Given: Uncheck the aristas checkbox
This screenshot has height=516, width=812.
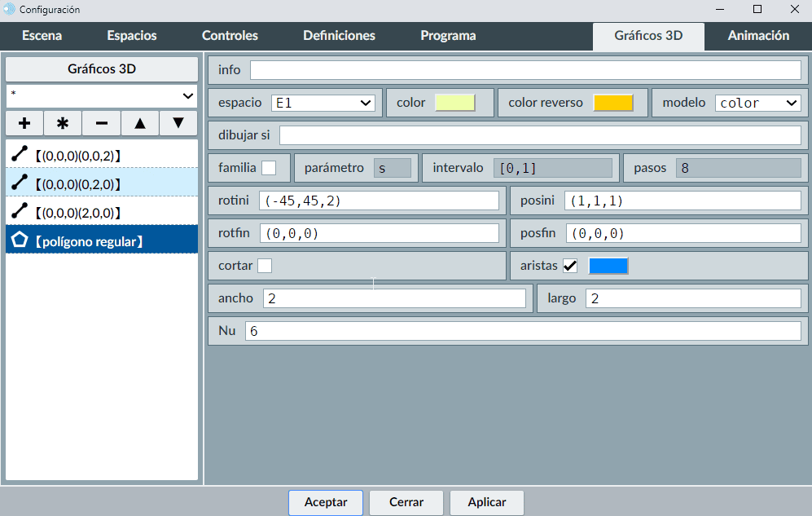Looking at the screenshot, I should (570, 266).
